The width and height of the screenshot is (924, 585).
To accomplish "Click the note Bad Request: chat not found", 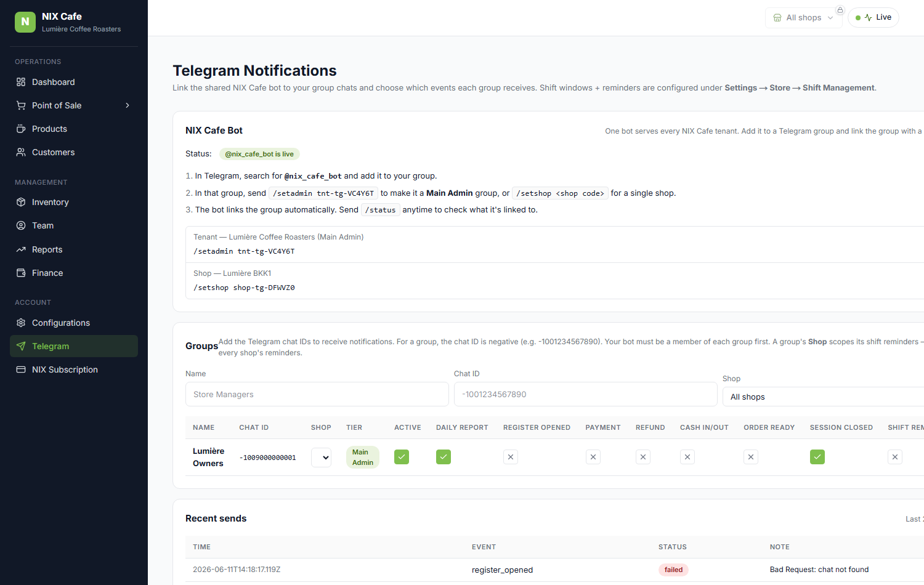I will click(x=819, y=570).
